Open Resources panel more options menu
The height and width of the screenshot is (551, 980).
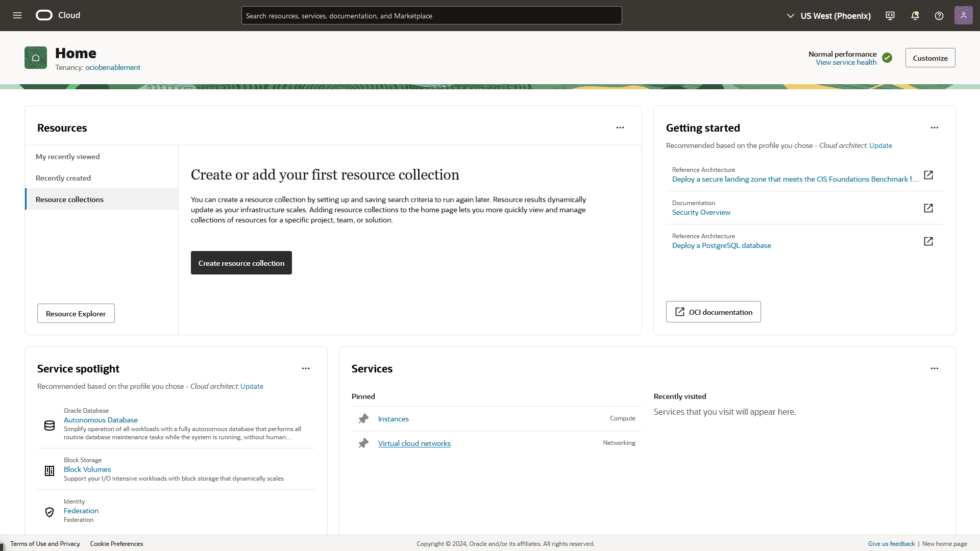pos(620,128)
